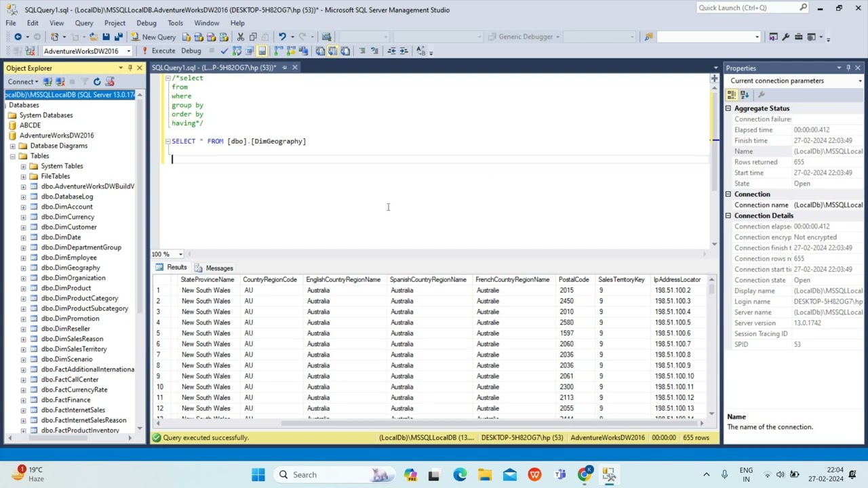The width and height of the screenshot is (868, 488).
Task: Open the AdventureWorksDW2016 database dropdown
Action: click(x=128, y=51)
